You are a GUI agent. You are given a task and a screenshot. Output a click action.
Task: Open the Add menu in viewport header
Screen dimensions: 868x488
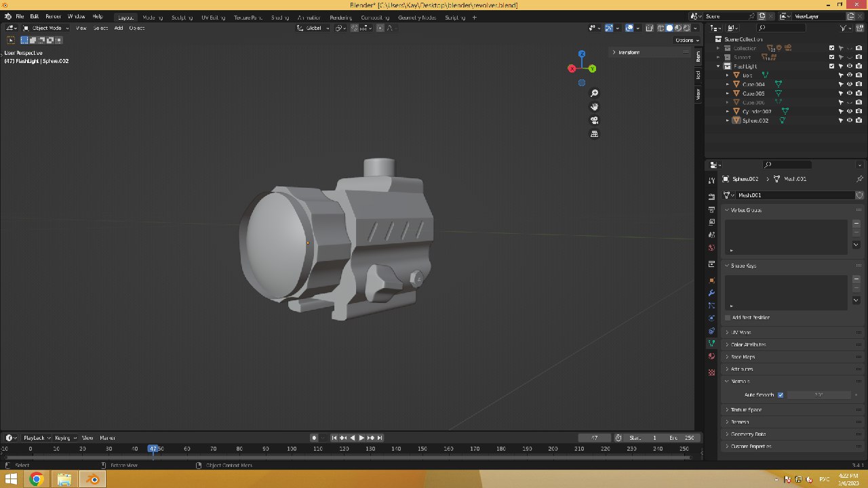pyautogui.click(x=119, y=28)
